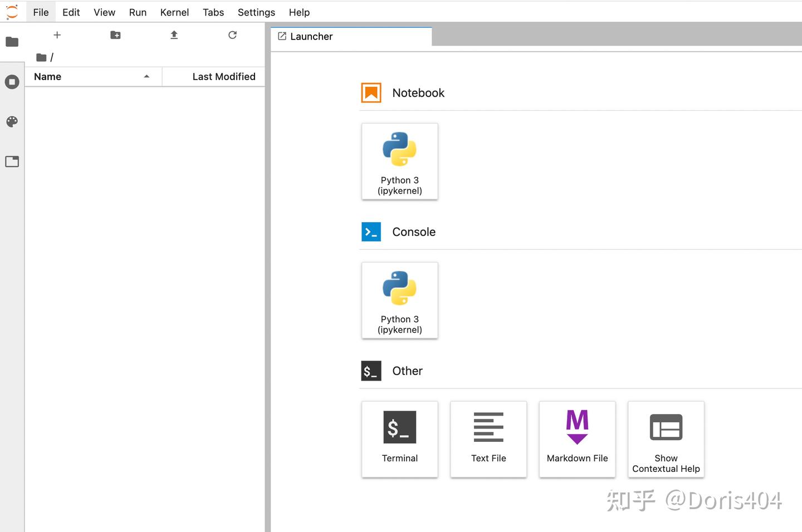Create a new Text File
Image resolution: width=802 pixels, height=532 pixels.
[488, 440]
